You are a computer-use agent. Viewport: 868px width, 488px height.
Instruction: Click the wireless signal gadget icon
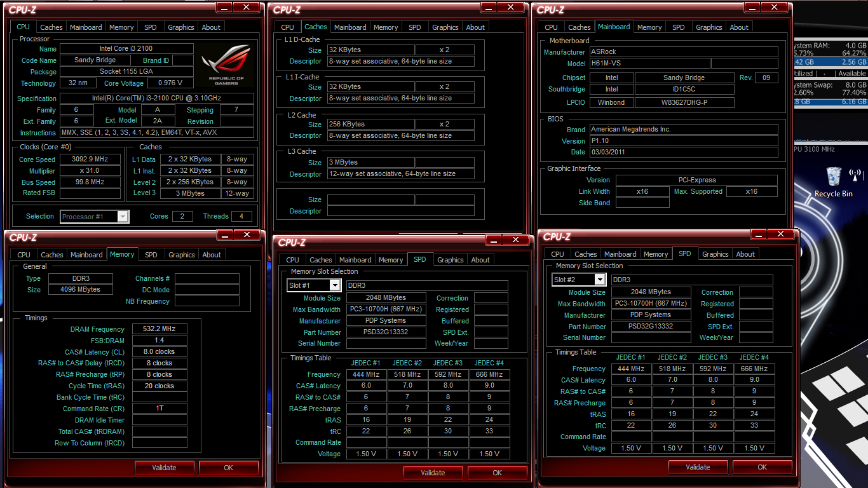pos(855,175)
